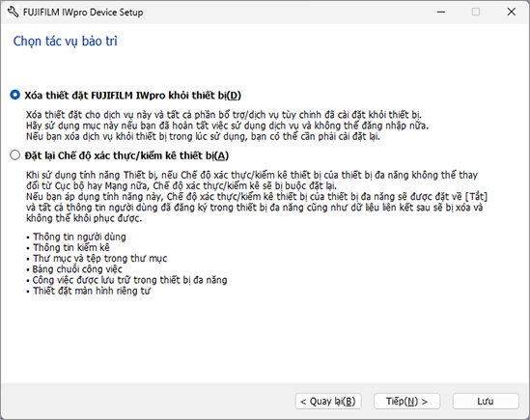Click the disabled maximize window button
530x420 pixels.
[x=476, y=12]
